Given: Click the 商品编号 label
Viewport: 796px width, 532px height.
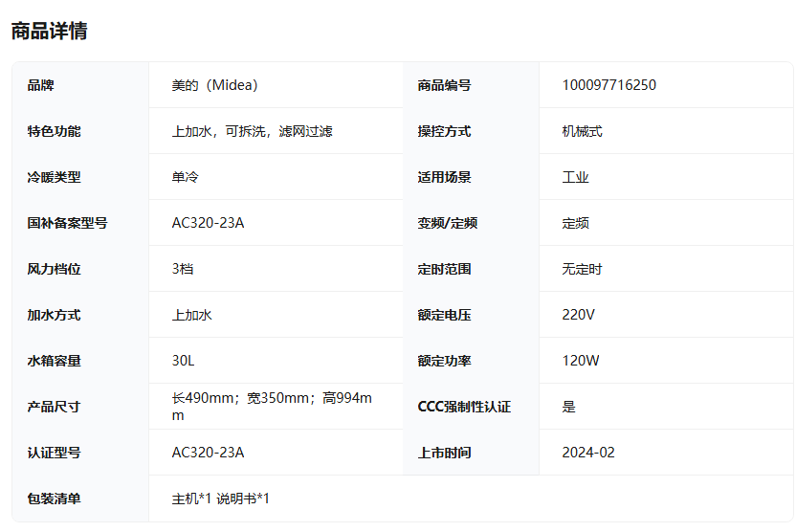Looking at the screenshot, I should coord(444,85).
